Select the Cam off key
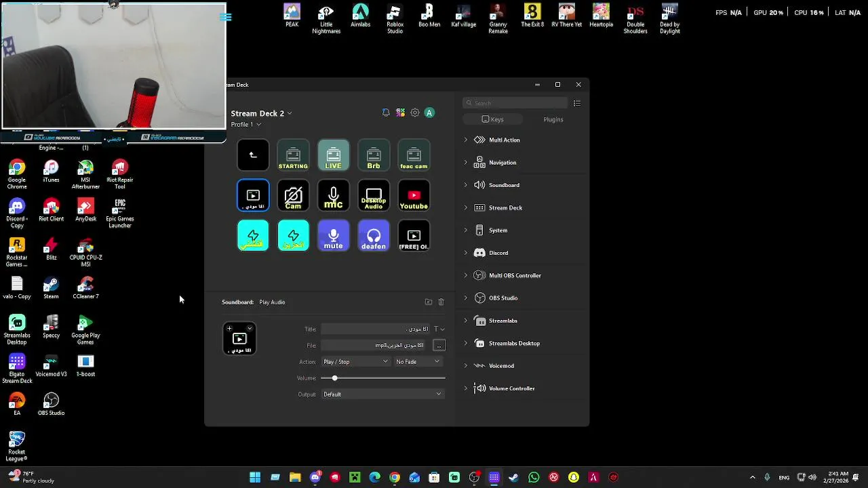The height and width of the screenshot is (488, 868). click(293, 196)
